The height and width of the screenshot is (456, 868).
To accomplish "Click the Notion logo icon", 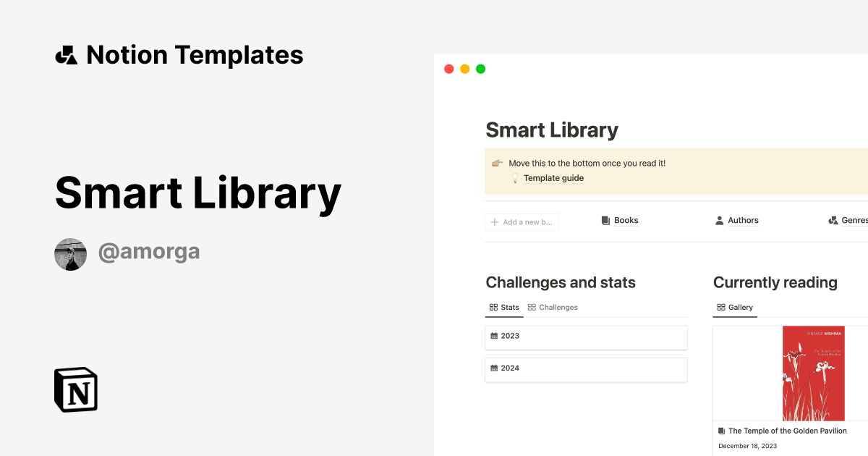I will 76,389.
